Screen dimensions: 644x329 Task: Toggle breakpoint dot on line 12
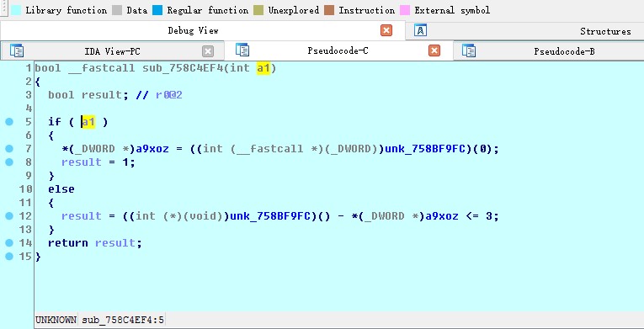(x=9, y=216)
